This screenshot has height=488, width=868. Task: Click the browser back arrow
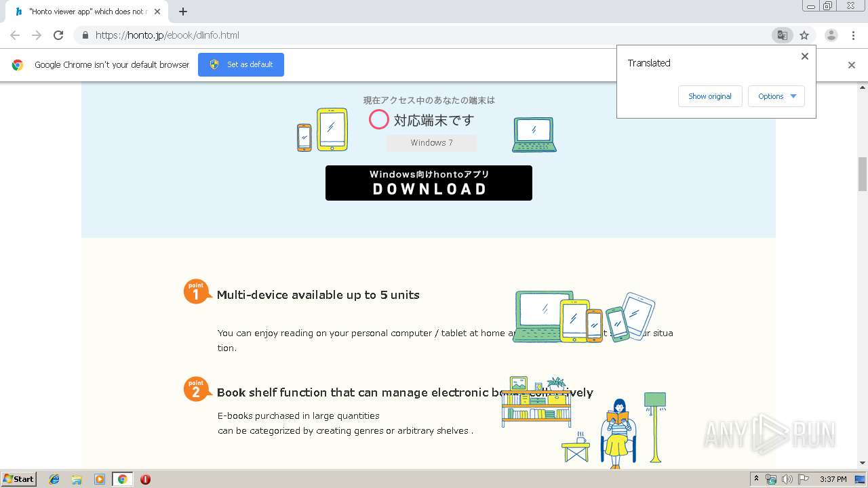[x=15, y=35]
